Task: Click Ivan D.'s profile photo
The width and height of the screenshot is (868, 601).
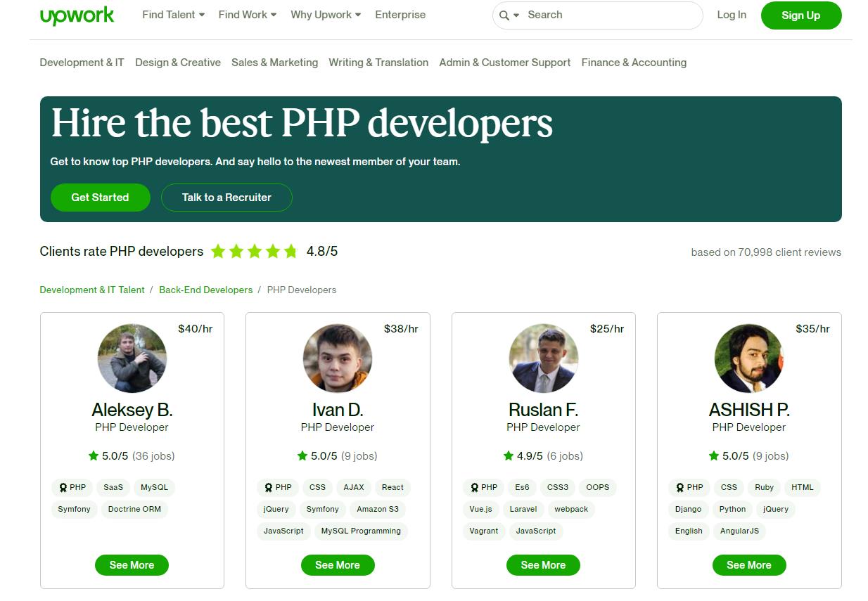Action: [x=338, y=358]
